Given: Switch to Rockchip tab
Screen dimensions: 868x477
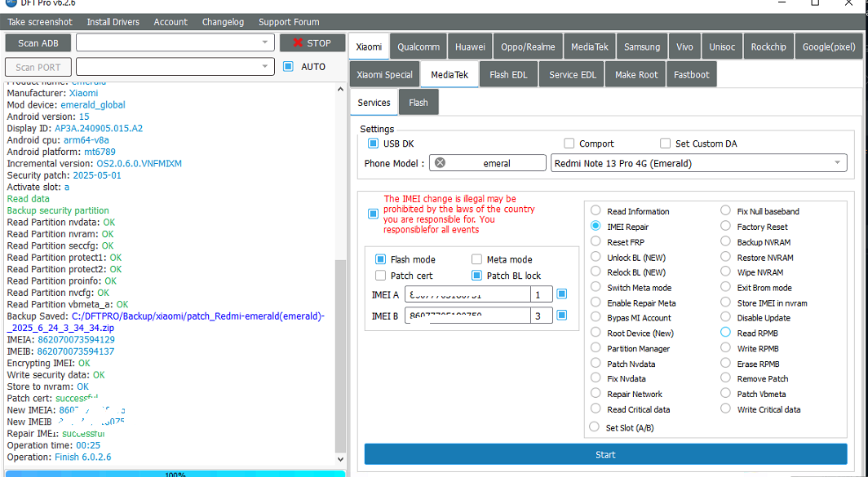Looking at the screenshot, I should coord(768,46).
